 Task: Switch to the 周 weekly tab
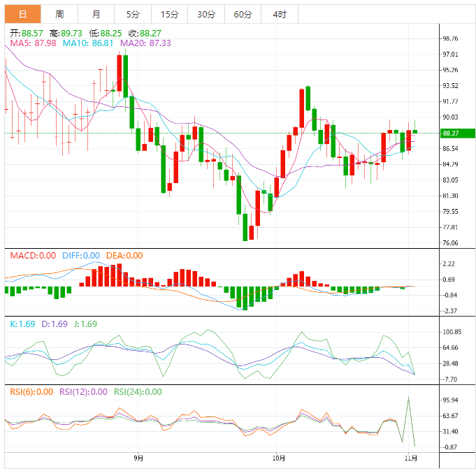[x=59, y=14]
